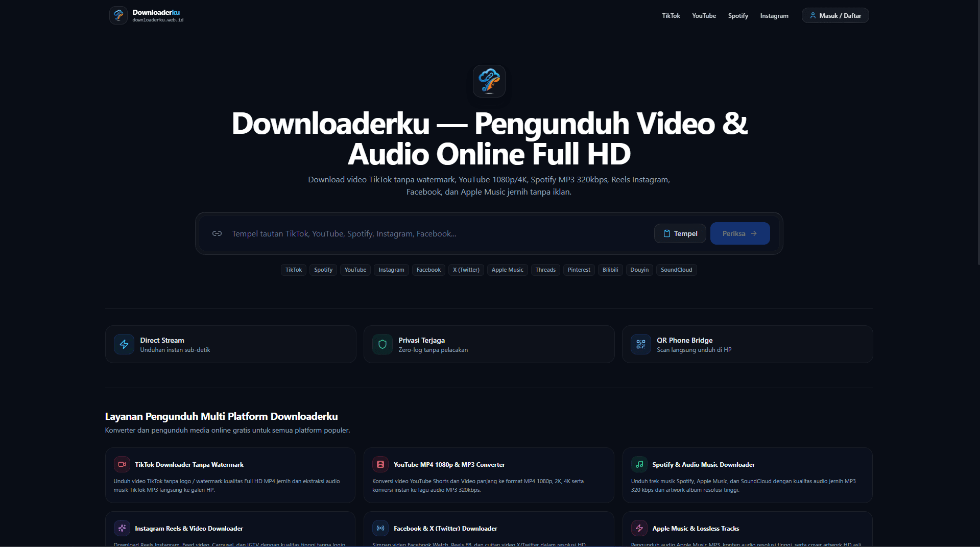
Task: Click the Downloaderku logo icon in header
Action: tap(118, 15)
